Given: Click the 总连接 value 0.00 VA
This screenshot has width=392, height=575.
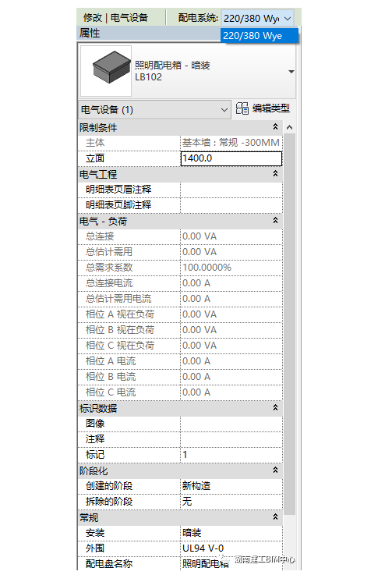Looking at the screenshot, I should pyautogui.click(x=231, y=236).
